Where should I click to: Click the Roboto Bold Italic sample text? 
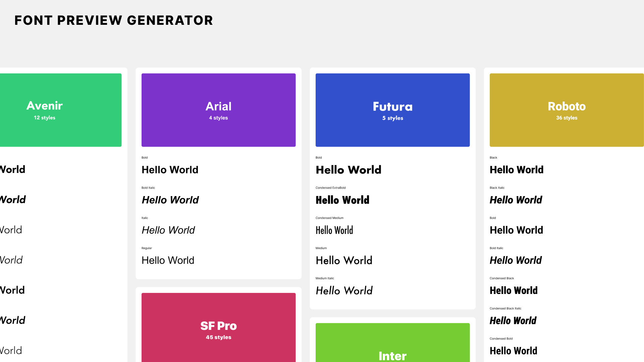[x=516, y=260]
